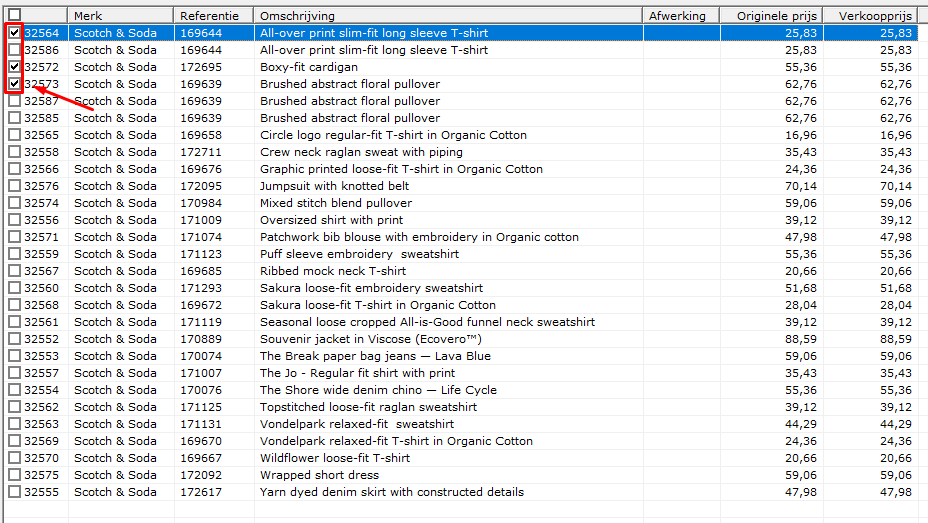The image size is (928, 523).
Task: Click Scotch & Soda brand in row 32555
Action: click(115, 492)
